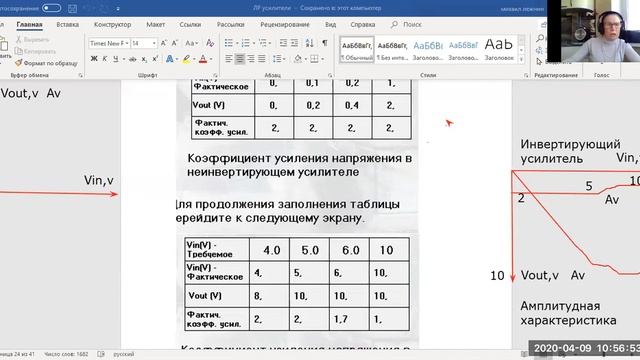Screen dimensions: 640x360
Task: Open the Ссылки tab
Action: [190, 24]
